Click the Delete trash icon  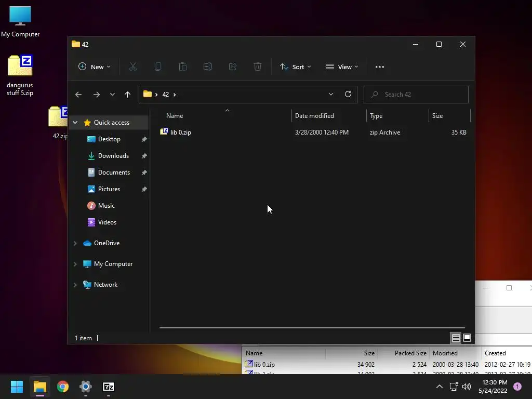pyautogui.click(x=258, y=67)
